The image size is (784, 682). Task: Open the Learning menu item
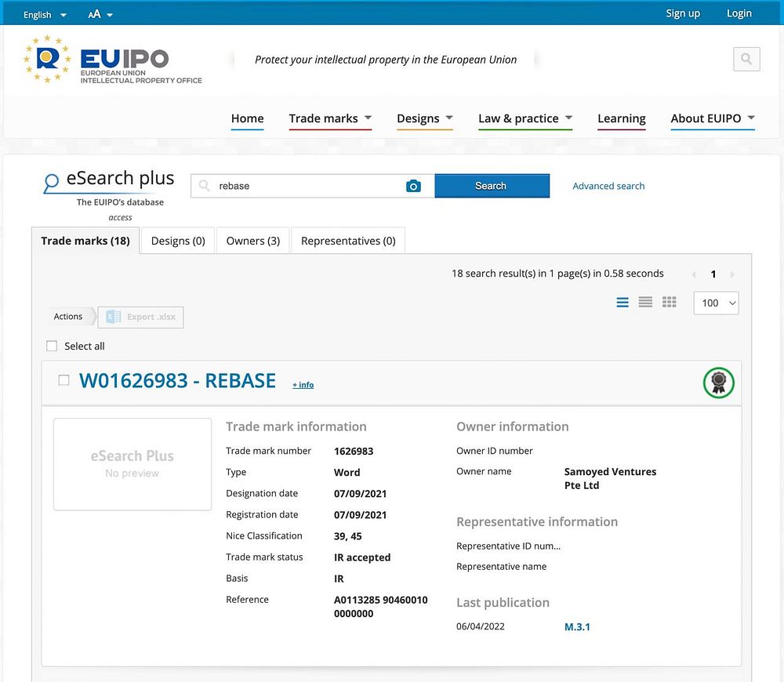pos(622,118)
